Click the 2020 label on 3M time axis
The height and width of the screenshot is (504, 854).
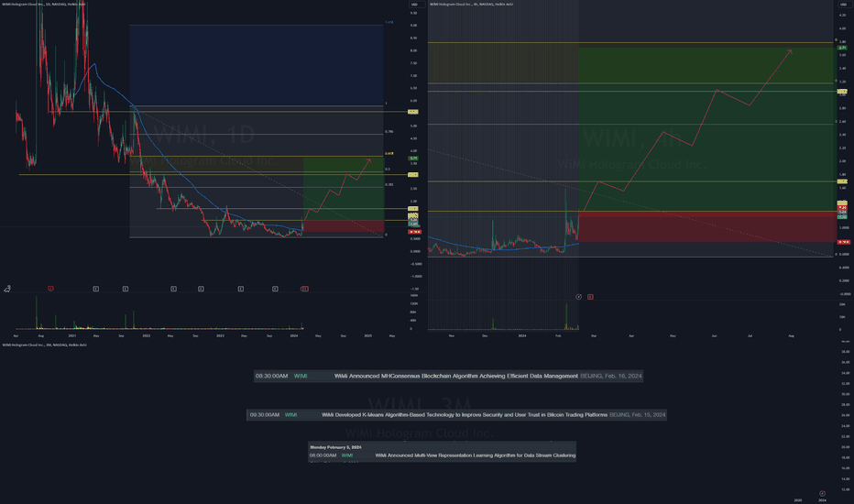[798, 500]
